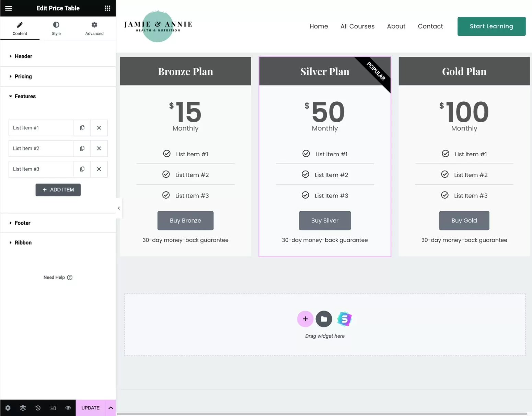Click the $15 Bronze price
The width and height of the screenshot is (532, 416).
185,112
